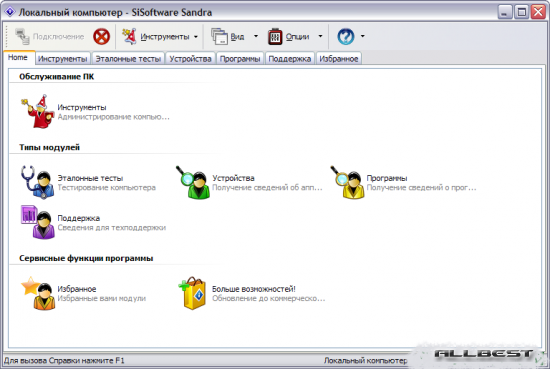Click the Инструменты toolbar text label
This screenshot has height=369, width=550.
(x=165, y=36)
